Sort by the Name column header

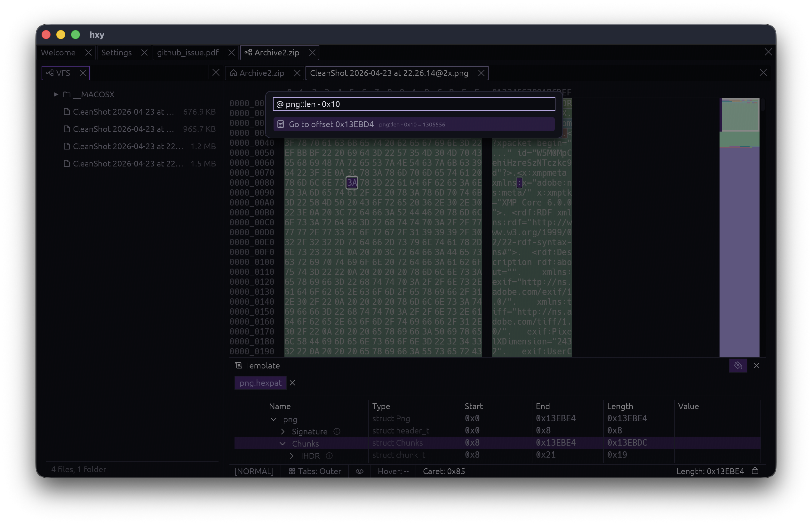pyautogui.click(x=280, y=406)
